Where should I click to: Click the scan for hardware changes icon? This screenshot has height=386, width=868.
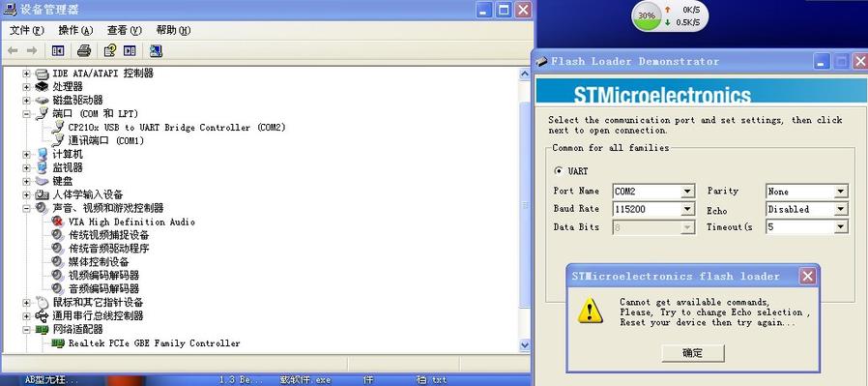[x=156, y=51]
